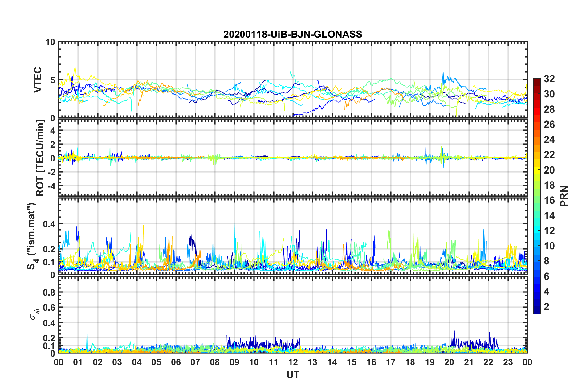Select colorbar tick value 30

549,94
